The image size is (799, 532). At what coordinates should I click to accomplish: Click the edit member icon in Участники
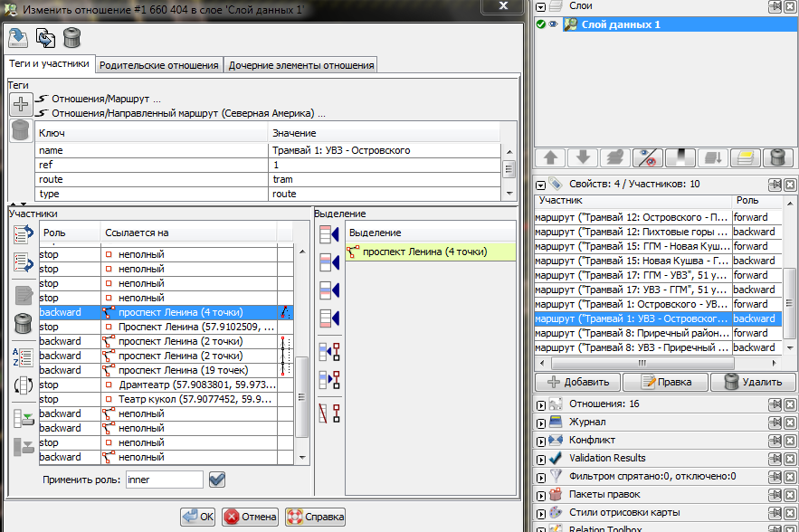coord(23,295)
